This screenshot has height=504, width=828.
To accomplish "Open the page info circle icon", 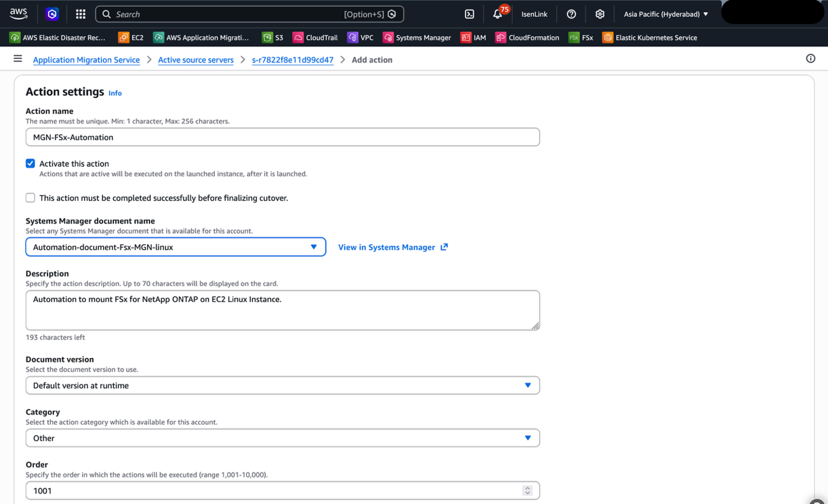I will 811,59.
